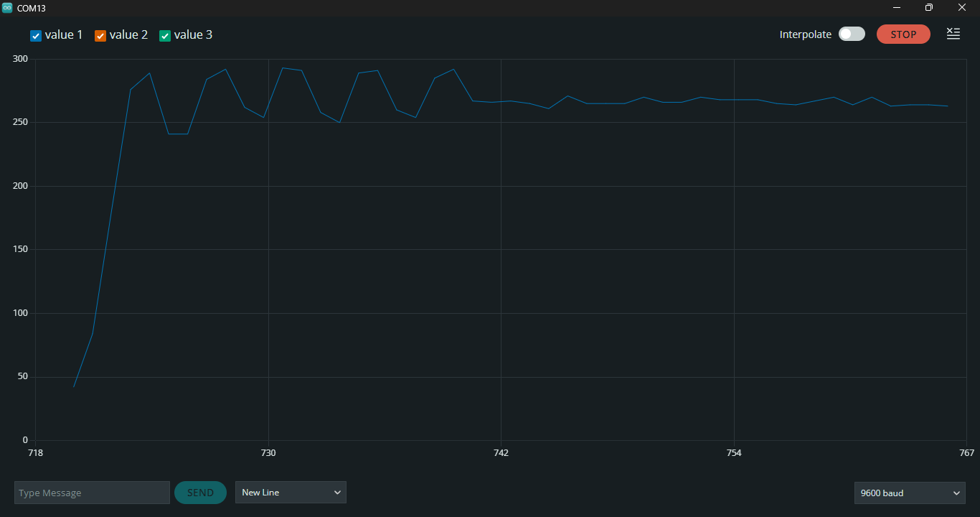Open the 9600 baud rate dropdown
The width and height of the screenshot is (980, 517).
(910, 493)
